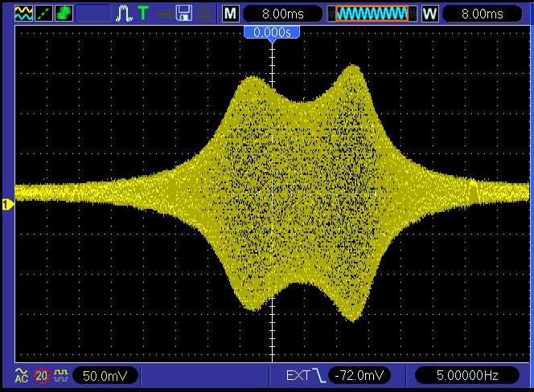Click the green dotted line icon
This screenshot has height=392, width=534.
[44, 14]
